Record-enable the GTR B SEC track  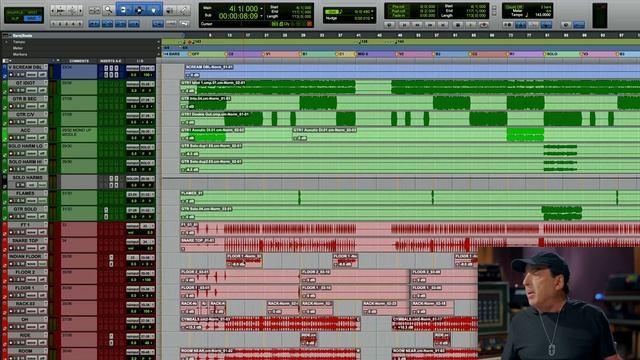click(x=11, y=106)
